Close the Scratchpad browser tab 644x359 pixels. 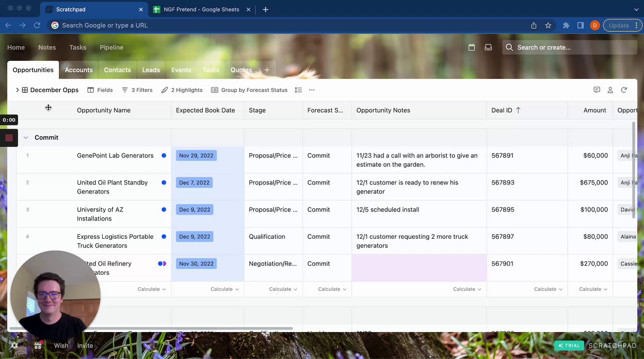click(x=141, y=9)
